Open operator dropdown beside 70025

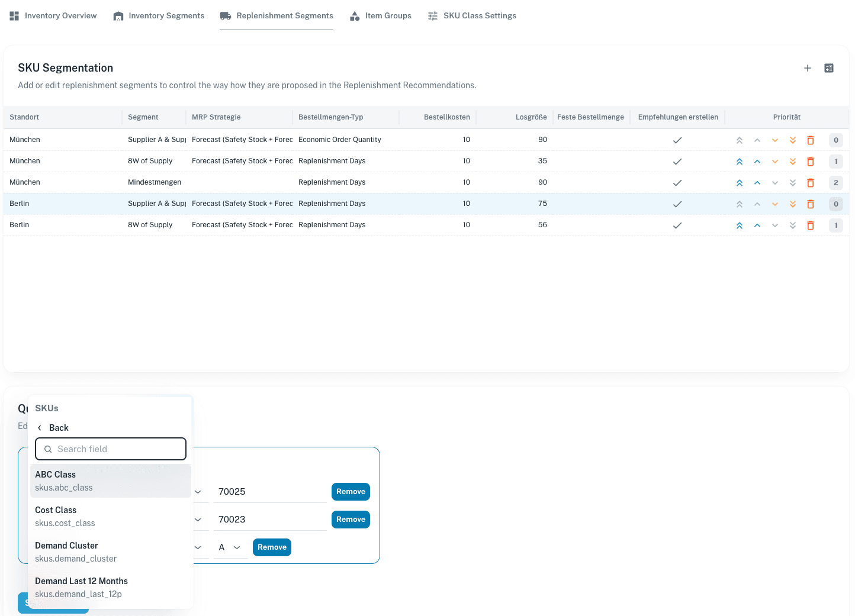click(198, 492)
